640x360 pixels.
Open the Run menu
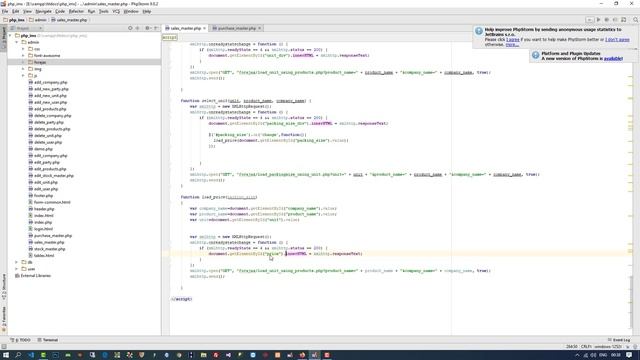point(91,11)
